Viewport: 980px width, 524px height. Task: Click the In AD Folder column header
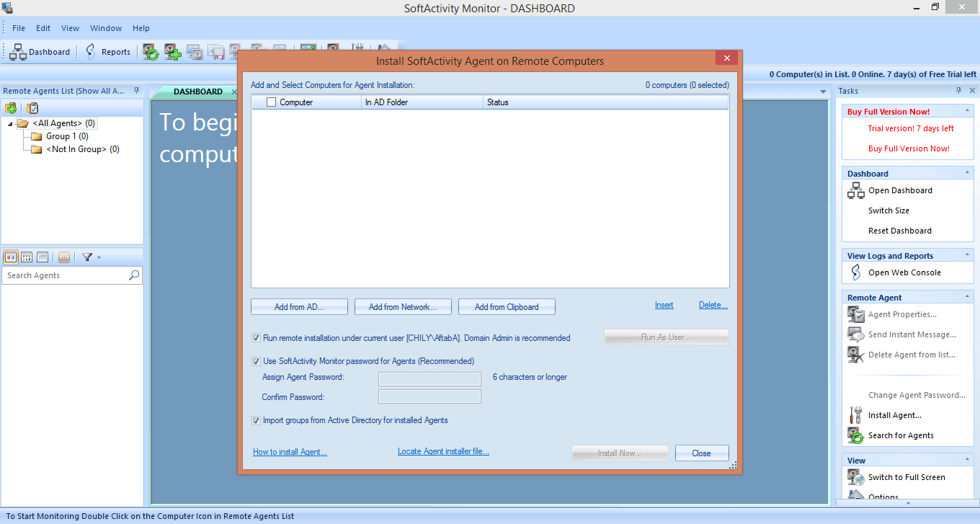422,102
